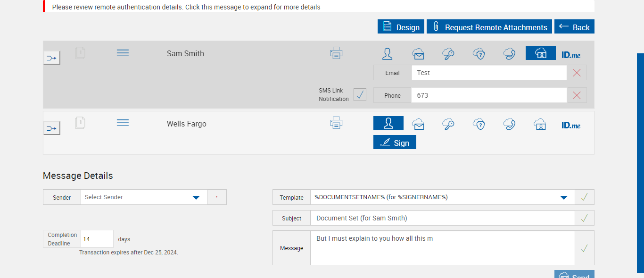The image size is (644, 278).
Task: Click routing arrow expander for Wells Fargo
Action: tap(52, 128)
